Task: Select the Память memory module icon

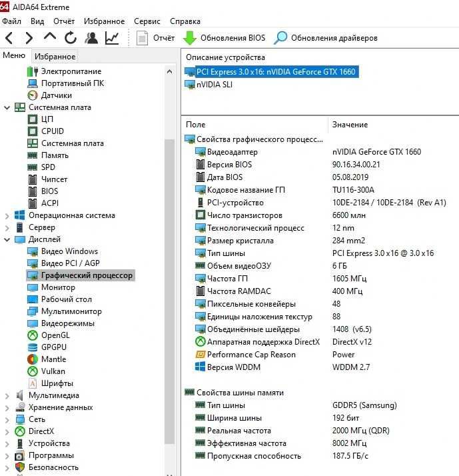Action: coord(33,155)
